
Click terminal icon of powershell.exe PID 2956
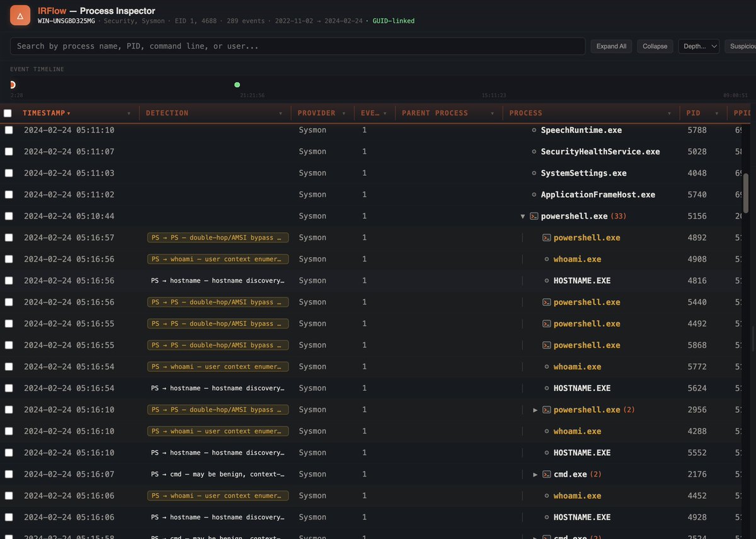(x=547, y=410)
